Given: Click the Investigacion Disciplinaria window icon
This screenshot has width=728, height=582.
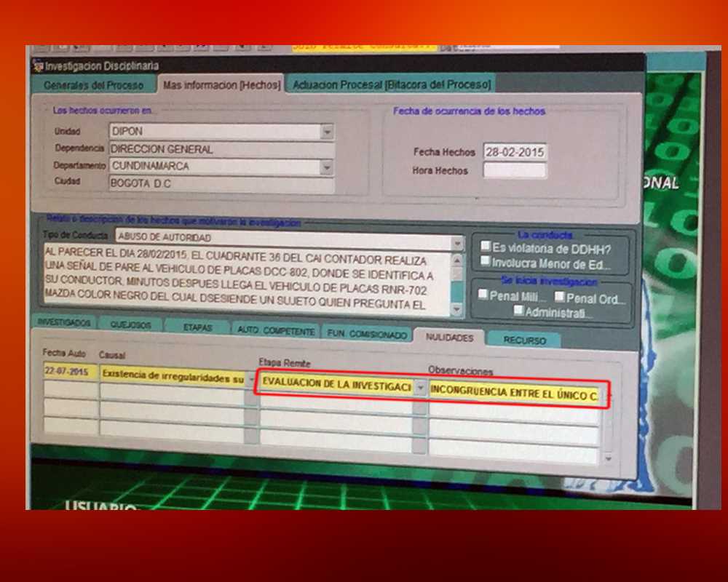Looking at the screenshot, I should coord(38,65).
